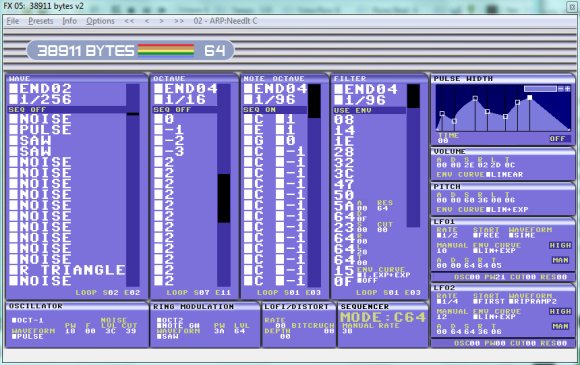Go to previous preset with < arrow
Screen dimensions: 580x365
(x=147, y=21)
